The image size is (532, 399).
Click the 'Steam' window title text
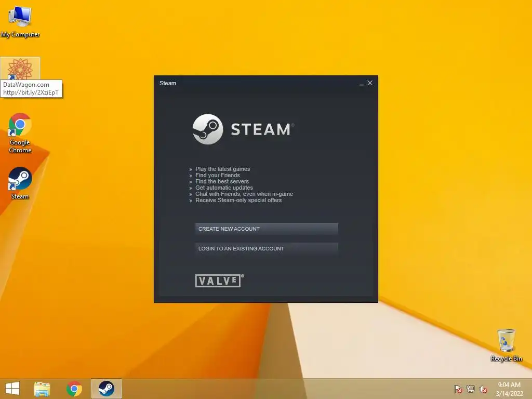pos(168,83)
